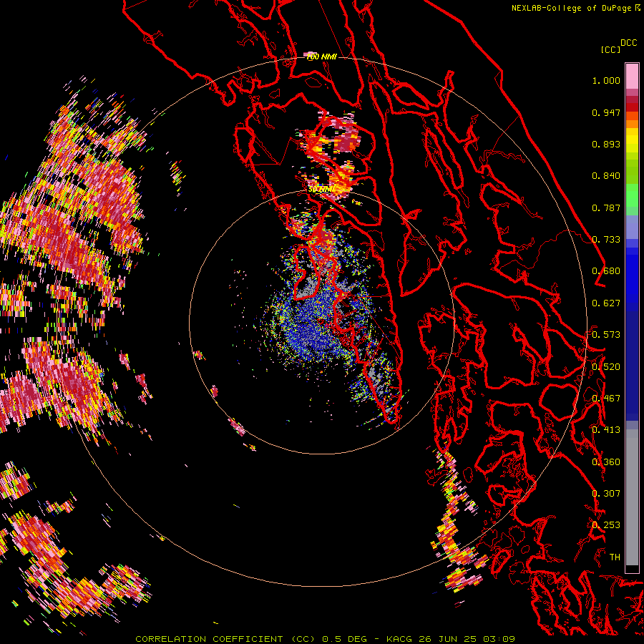Click the 0.893 legend value
The width and height of the screenshot is (644, 644).
[x=606, y=144]
